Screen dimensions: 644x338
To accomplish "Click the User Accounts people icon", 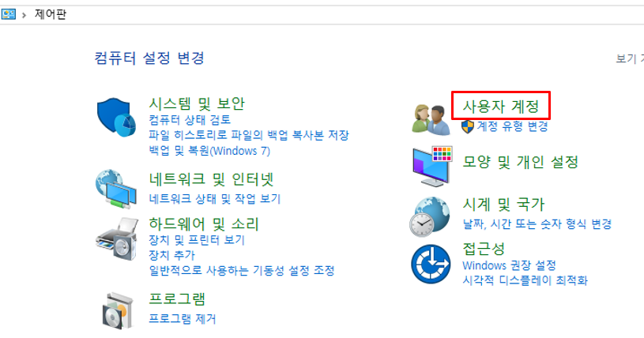I will [x=431, y=119].
